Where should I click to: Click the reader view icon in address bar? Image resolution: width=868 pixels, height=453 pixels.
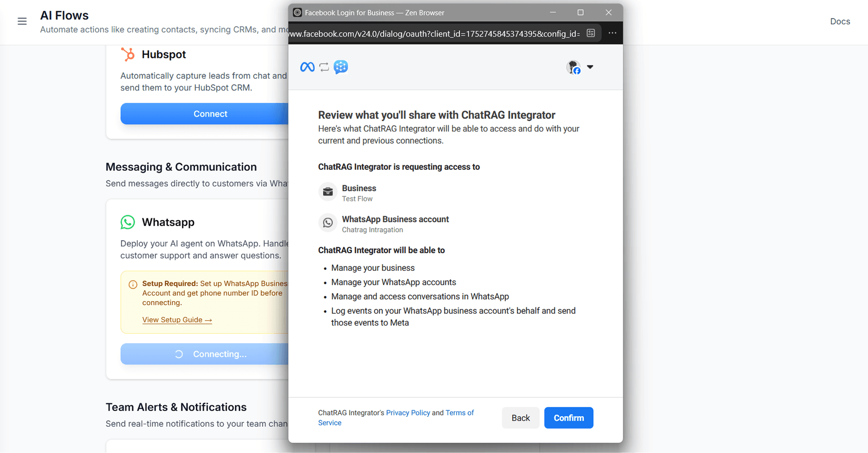pos(590,33)
